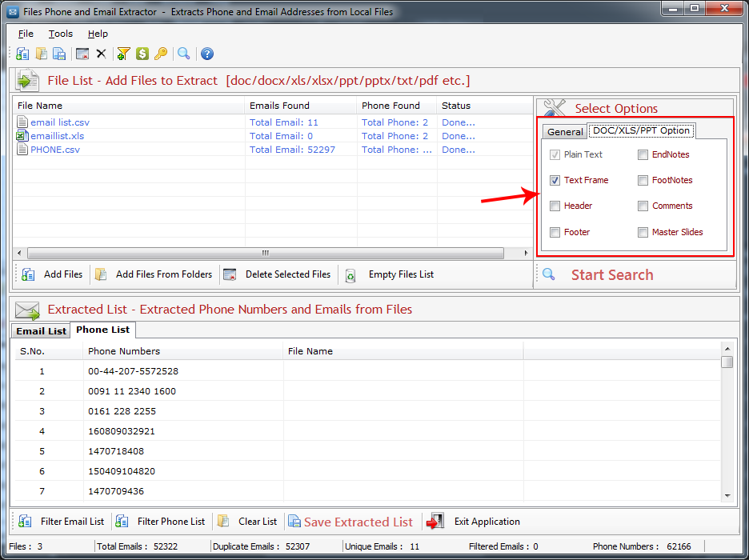Click the funnel filter toolbar icon
The image size is (749, 560).
click(123, 54)
